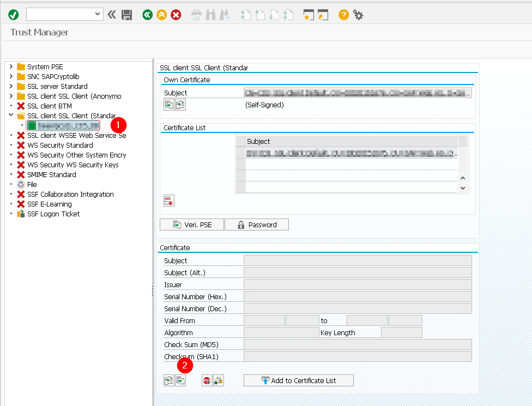
Task: Click the Key Length field
Action: pos(402,332)
